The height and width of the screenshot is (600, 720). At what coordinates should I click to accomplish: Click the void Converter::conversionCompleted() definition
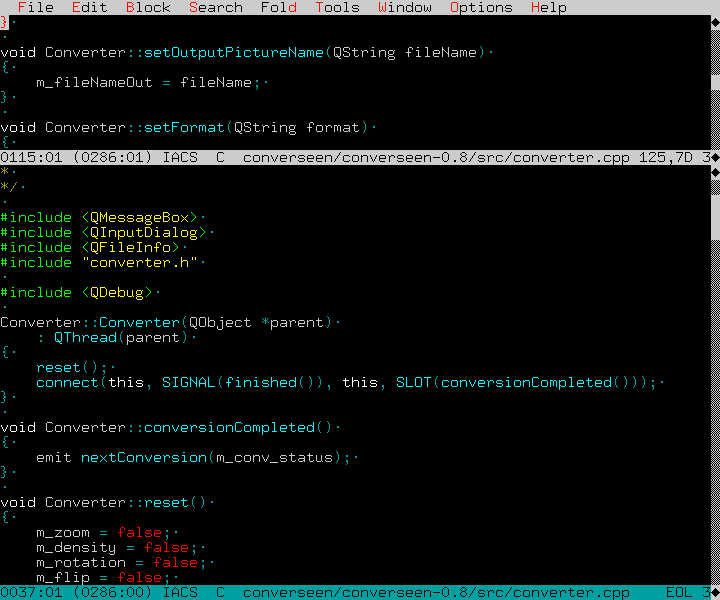pos(166,427)
